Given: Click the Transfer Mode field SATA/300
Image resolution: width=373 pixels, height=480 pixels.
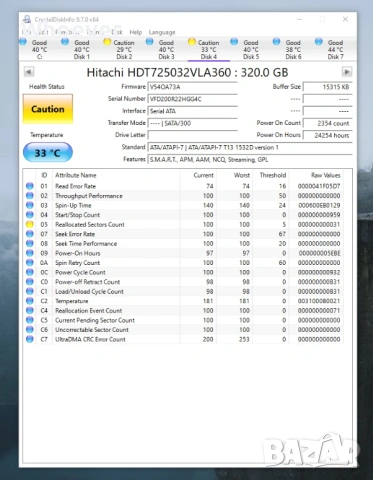Looking at the screenshot, I should [x=192, y=123].
